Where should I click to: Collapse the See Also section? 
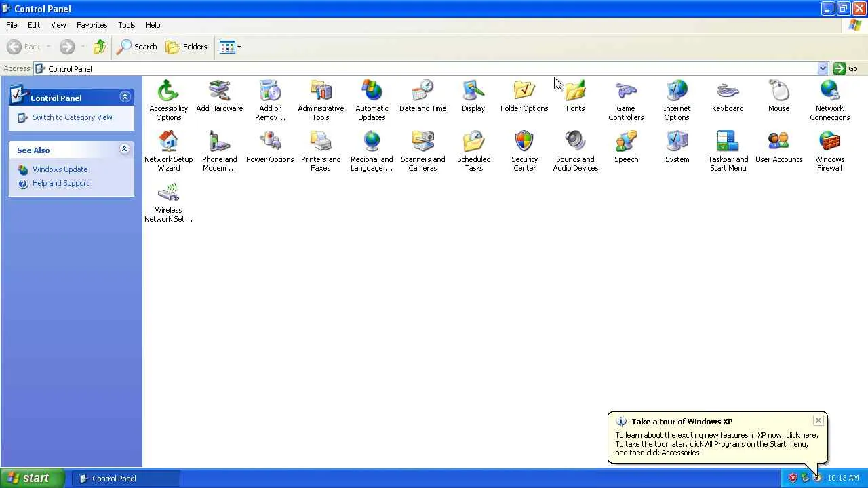(125, 149)
